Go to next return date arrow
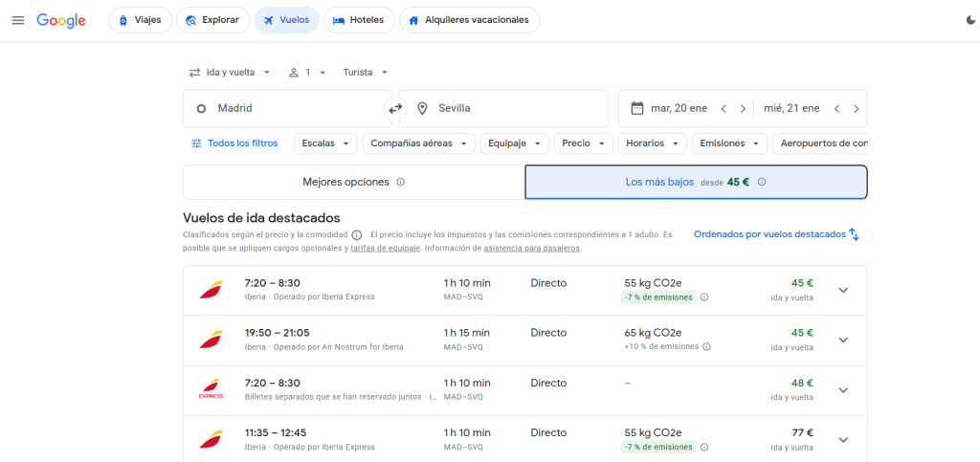Viewport: 980px width, 462px height. tap(856, 109)
